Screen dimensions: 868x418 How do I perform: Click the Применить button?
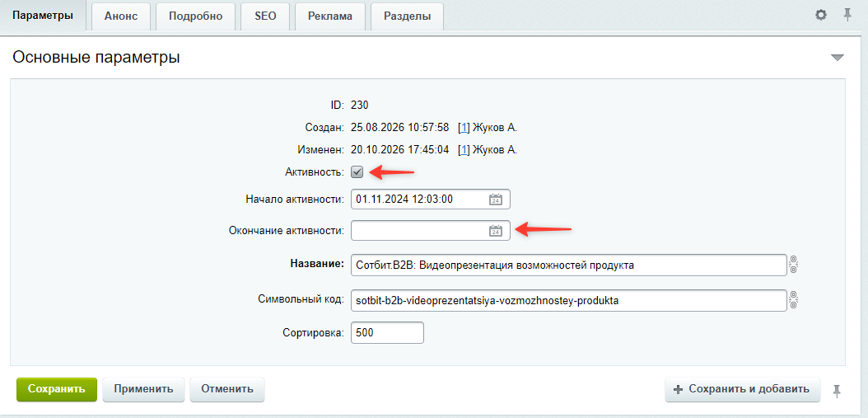click(143, 389)
